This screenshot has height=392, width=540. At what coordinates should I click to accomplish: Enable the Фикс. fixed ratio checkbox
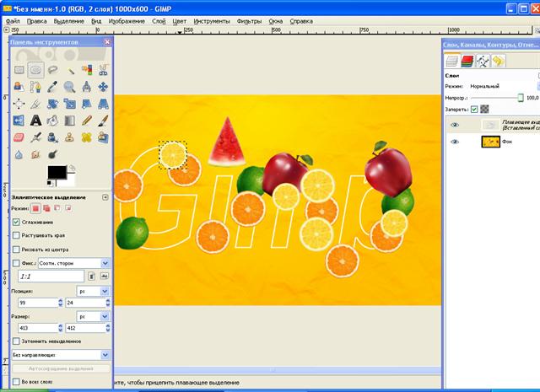click(x=16, y=263)
